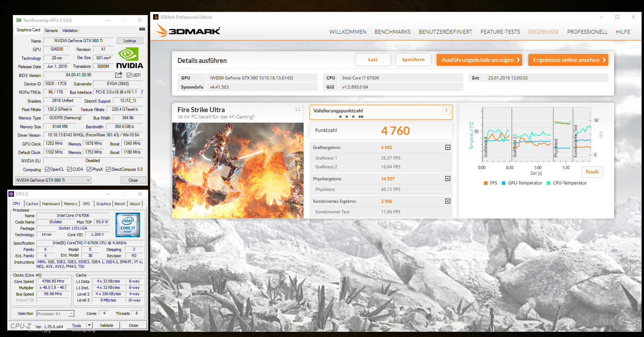Toggle the CUDA checkbox

69,169
